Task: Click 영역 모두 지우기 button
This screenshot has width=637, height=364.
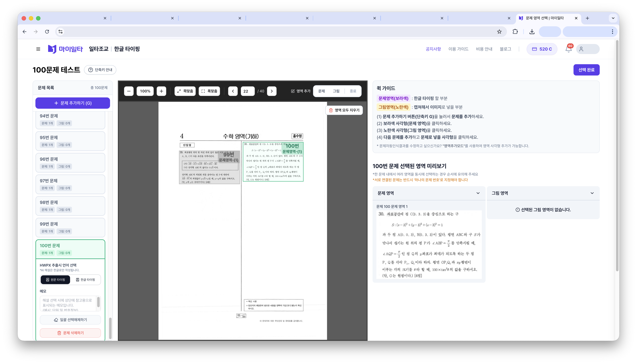Action: click(344, 110)
